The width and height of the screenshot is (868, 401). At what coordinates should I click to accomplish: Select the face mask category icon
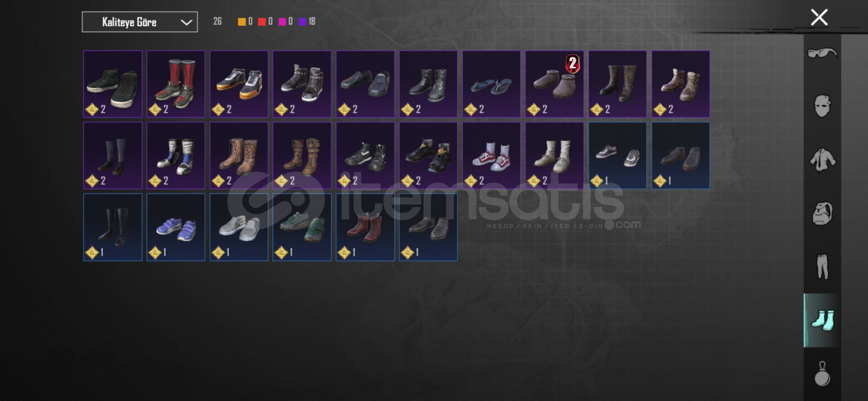[x=822, y=106]
